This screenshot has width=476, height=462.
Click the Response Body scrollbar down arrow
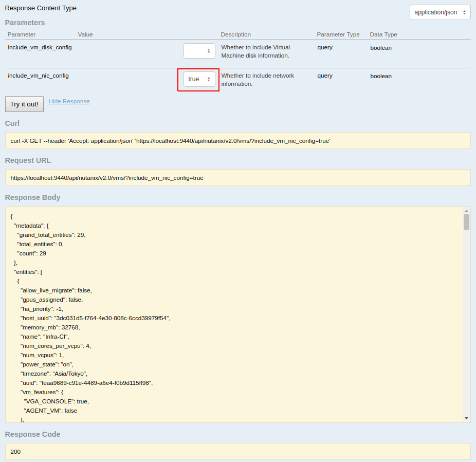[x=467, y=418]
